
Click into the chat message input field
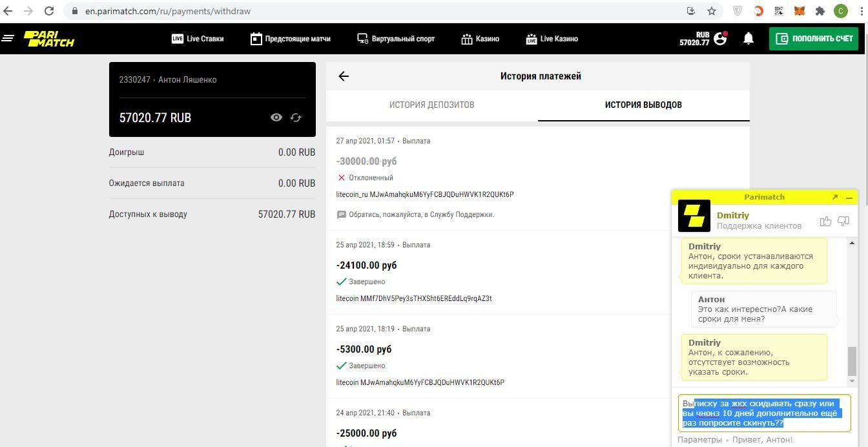pyautogui.click(x=764, y=413)
